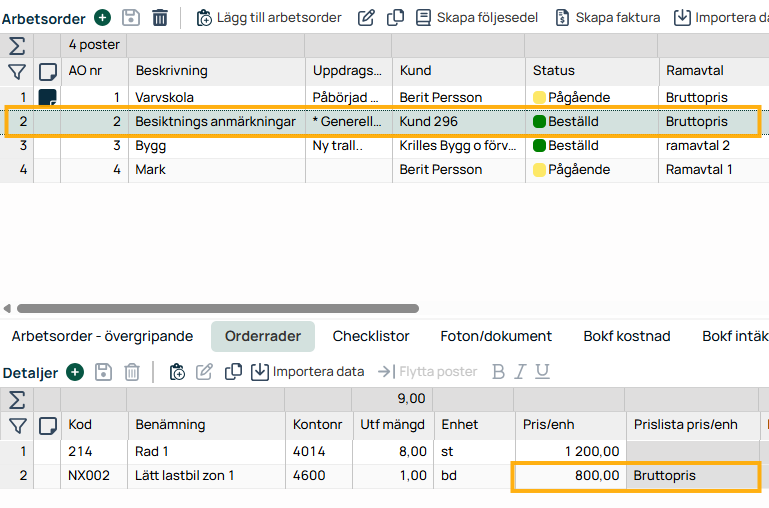This screenshot has height=508, width=769.
Task: Click the sum sigma icon in Arbetsorder grid
Action: [x=17, y=45]
